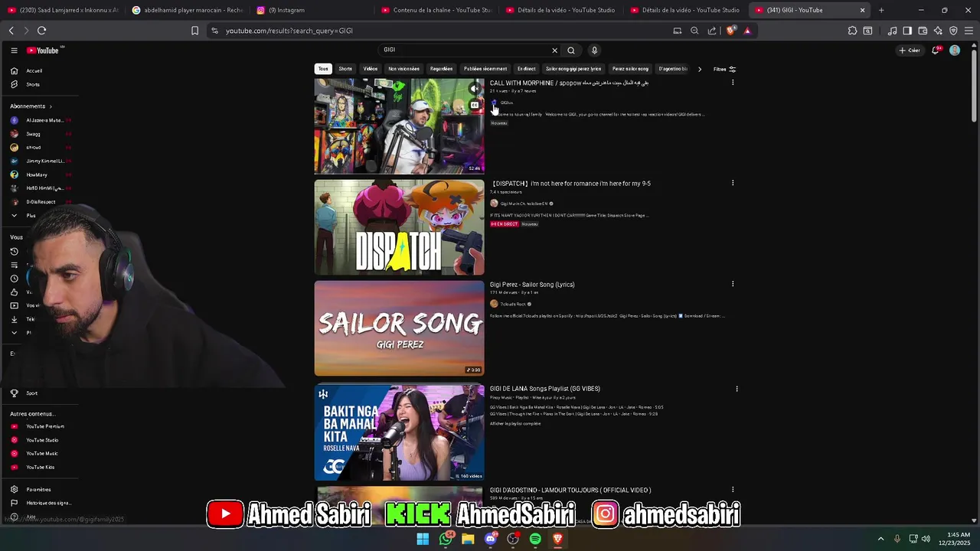Click the page share icon

(x=712, y=31)
